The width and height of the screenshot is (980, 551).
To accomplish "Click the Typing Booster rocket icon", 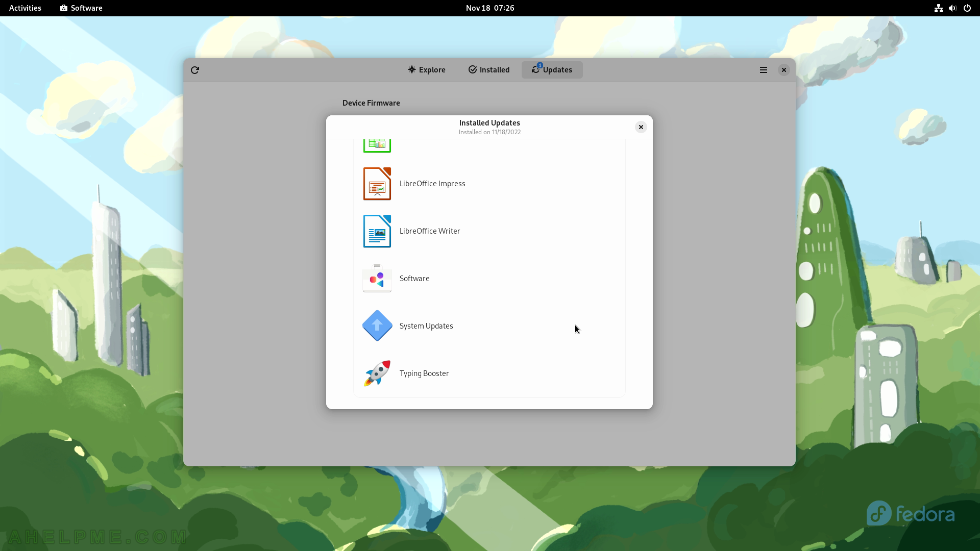I will point(377,373).
